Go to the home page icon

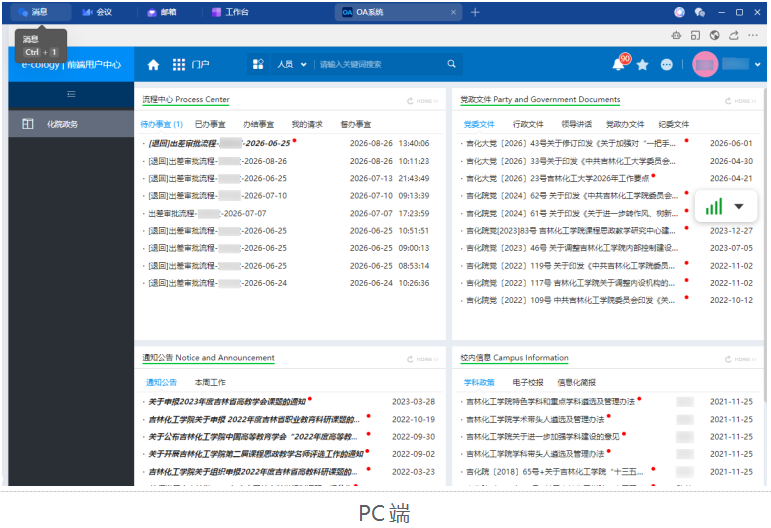[153, 64]
